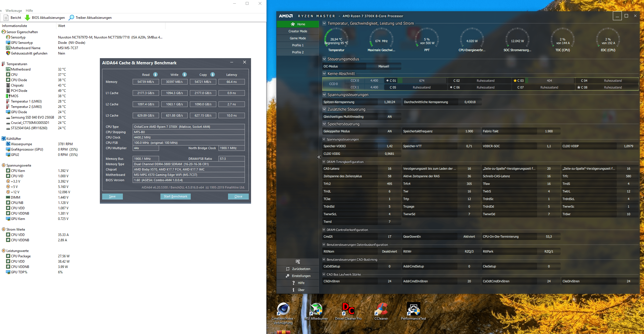Switch to Game Mode tab

point(298,38)
